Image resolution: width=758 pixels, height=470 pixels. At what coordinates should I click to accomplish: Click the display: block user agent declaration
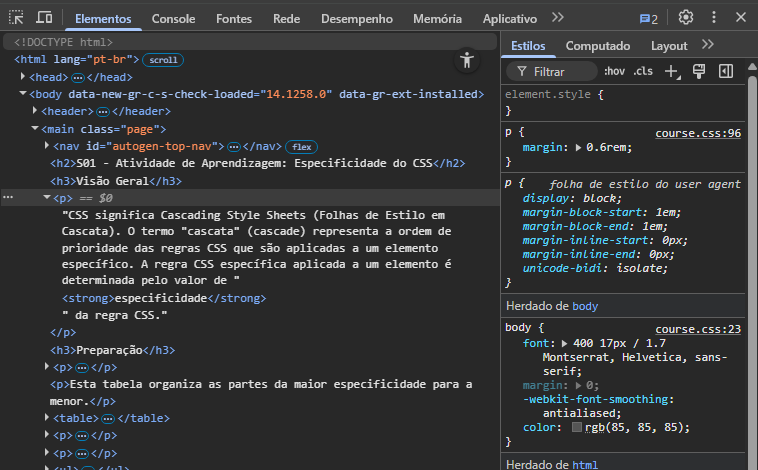[572, 198]
